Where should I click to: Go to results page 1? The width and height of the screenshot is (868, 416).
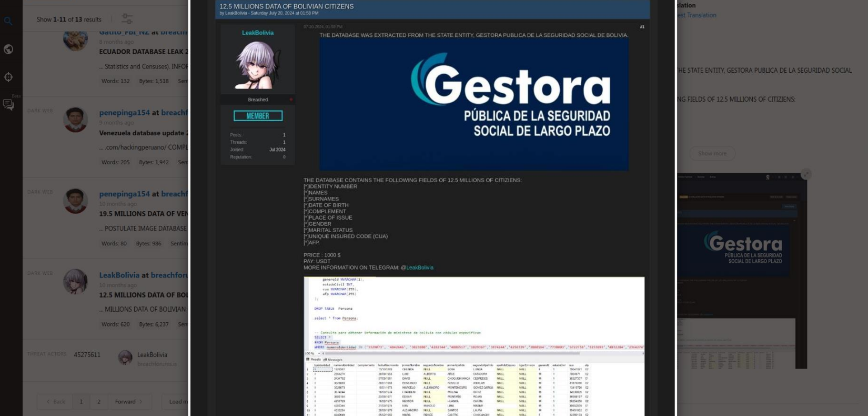tap(81, 402)
